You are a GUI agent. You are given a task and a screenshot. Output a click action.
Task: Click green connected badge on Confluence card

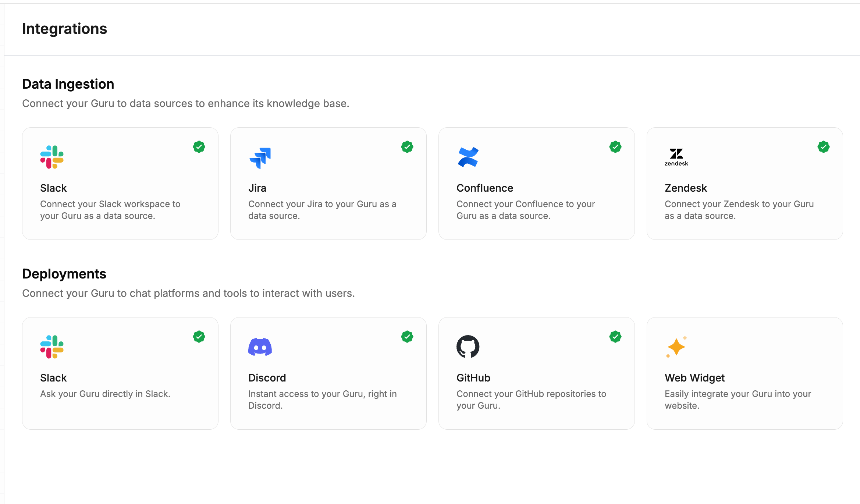coord(615,147)
